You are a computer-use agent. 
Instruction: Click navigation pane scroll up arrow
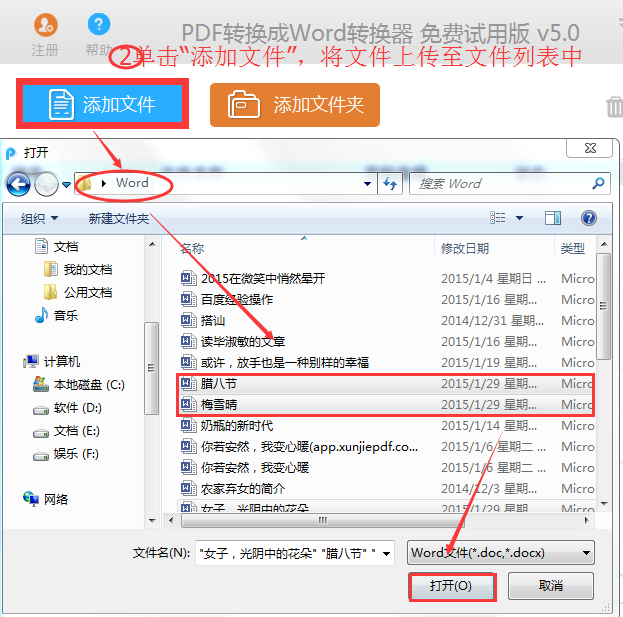152,244
